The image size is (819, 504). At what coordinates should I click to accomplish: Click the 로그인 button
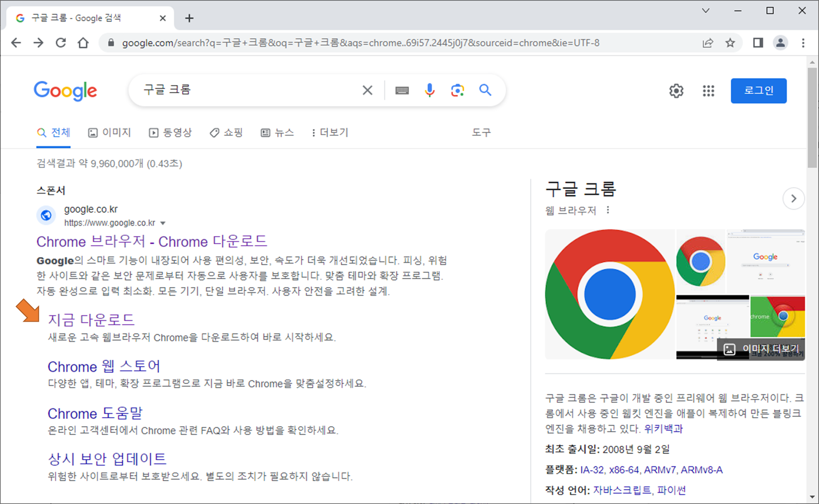click(x=759, y=91)
